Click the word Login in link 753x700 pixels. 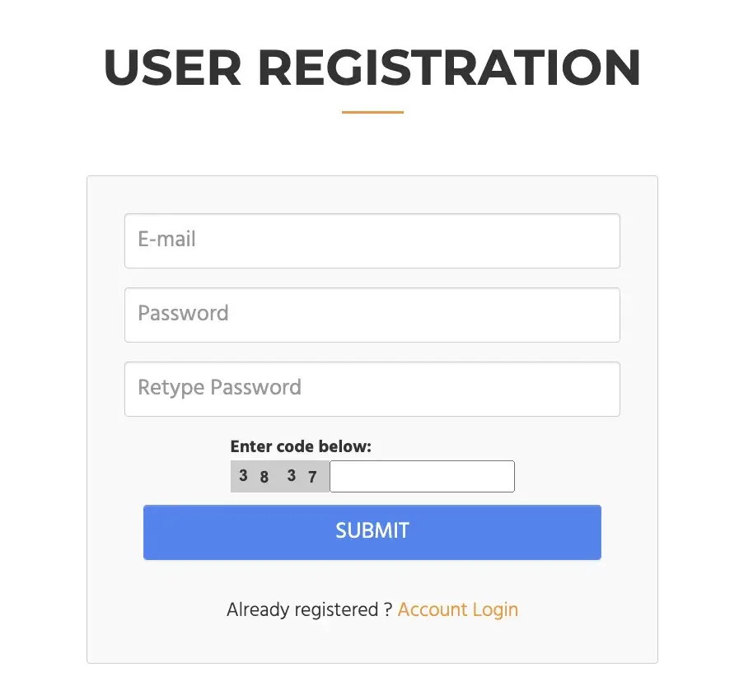click(x=495, y=611)
